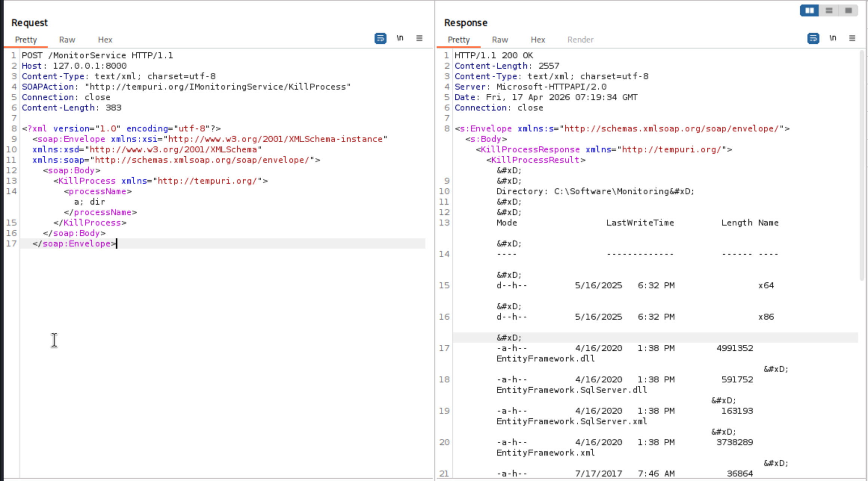Open Request panel hamburger options menu
Viewport: 868px width, 481px height.
[x=419, y=38]
